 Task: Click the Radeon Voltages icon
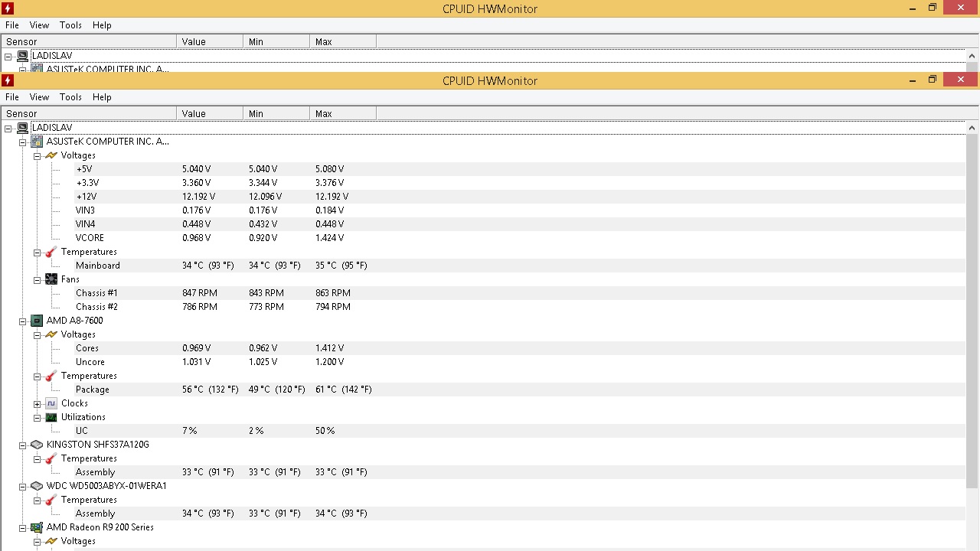[x=51, y=541]
